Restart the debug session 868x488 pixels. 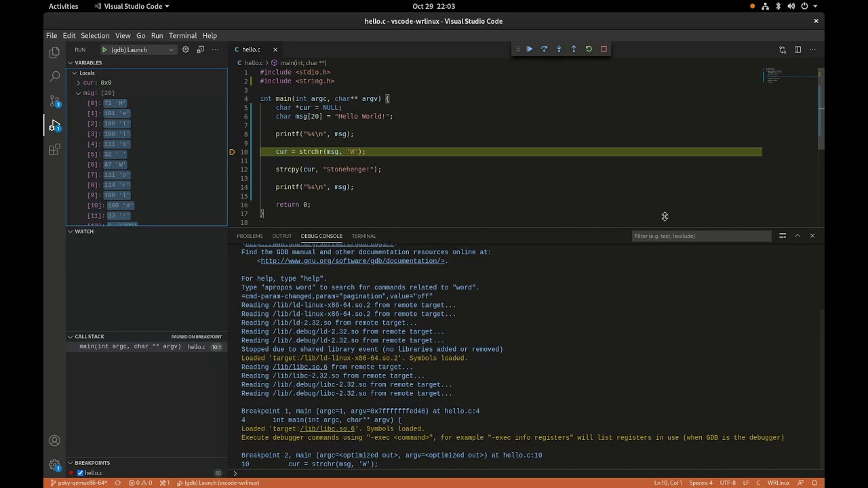(589, 49)
